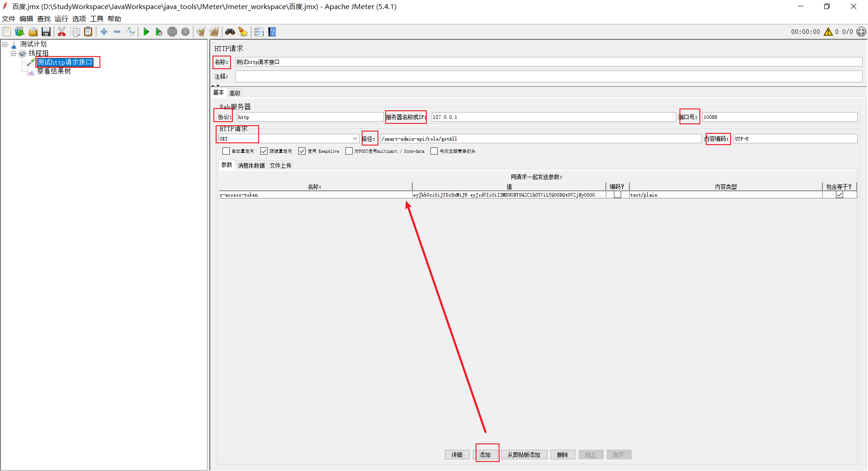This screenshot has width=868, height=471.
Task: Open search with binoculars icon
Action: (230, 32)
